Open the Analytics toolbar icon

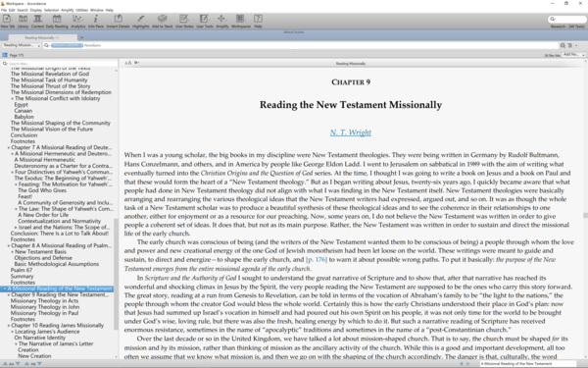coord(77,21)
